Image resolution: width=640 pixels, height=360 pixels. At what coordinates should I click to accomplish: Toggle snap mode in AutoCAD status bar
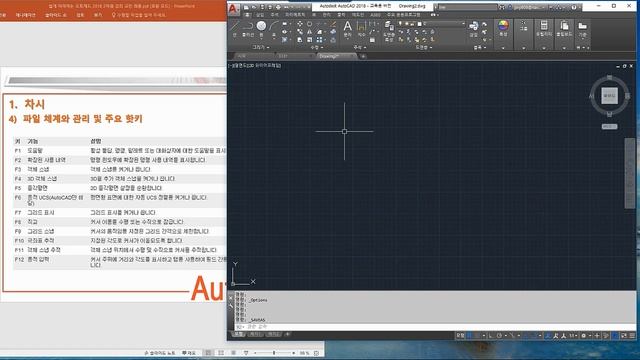[477, 336]
